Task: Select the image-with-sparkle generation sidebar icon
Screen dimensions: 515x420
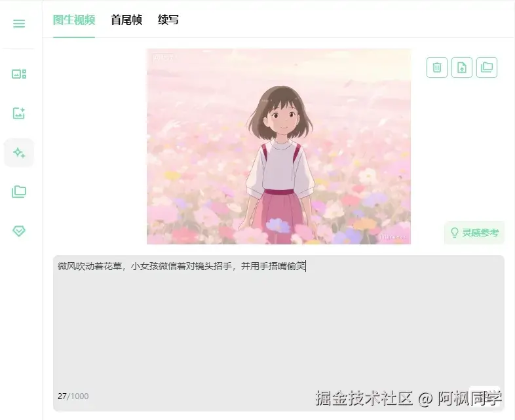Action: [19, 113]
